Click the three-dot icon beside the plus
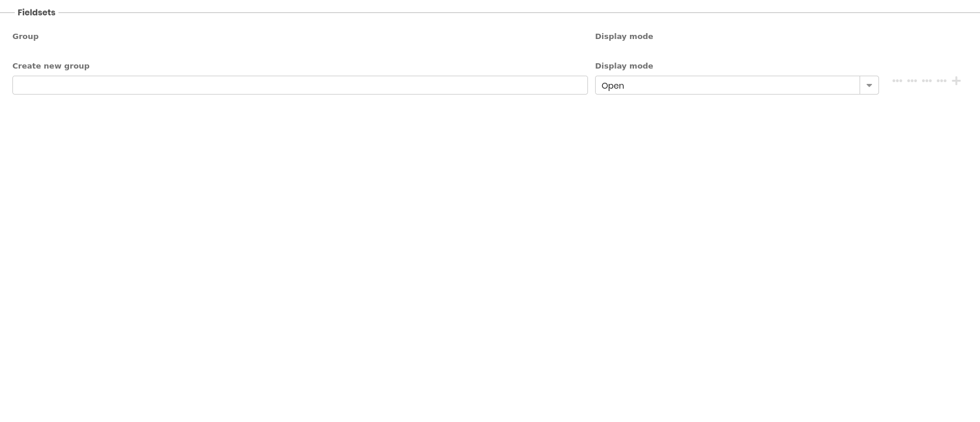Viewport: 980px width, 422px height. [x=942, y=81]
